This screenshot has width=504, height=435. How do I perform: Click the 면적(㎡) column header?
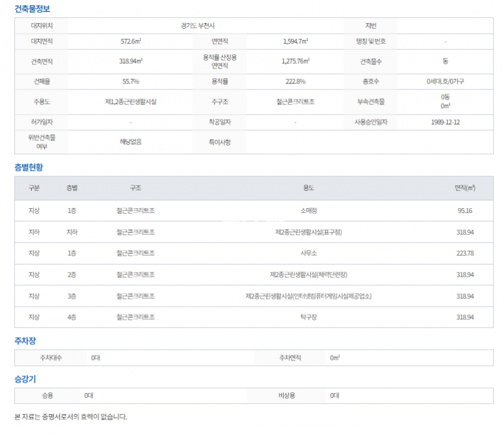[465, 188]
